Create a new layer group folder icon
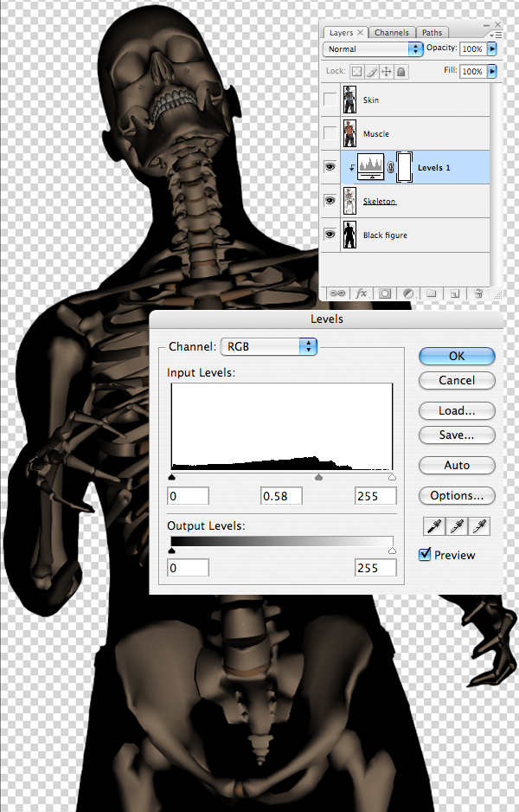The width and height of the screenshot is (519, 812). click(x=431, y=293)
